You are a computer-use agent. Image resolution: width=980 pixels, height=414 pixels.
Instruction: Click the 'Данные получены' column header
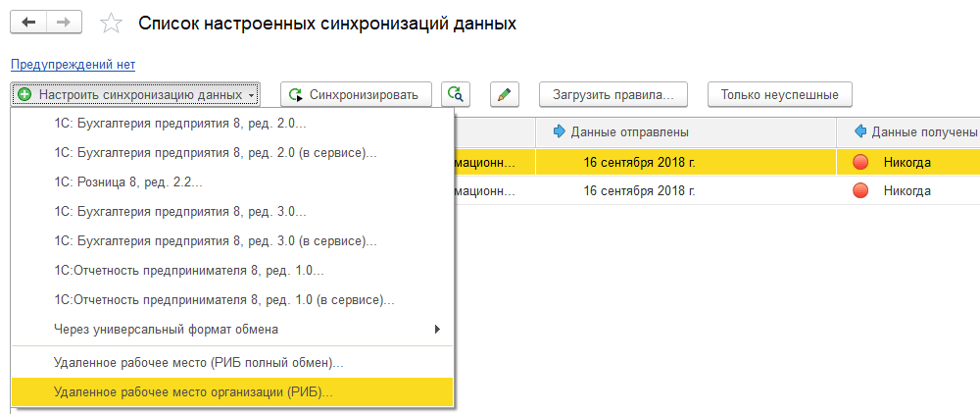pyautogui.click(x=921, y=131)
